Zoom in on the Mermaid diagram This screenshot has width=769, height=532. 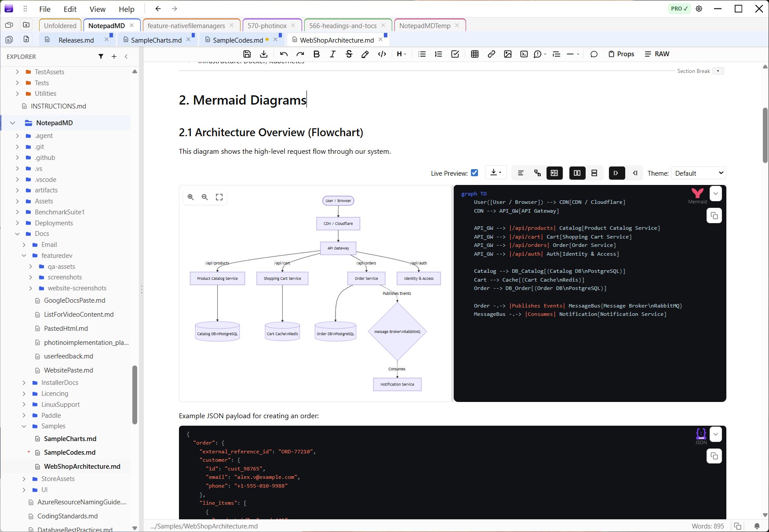click(191, 197)
